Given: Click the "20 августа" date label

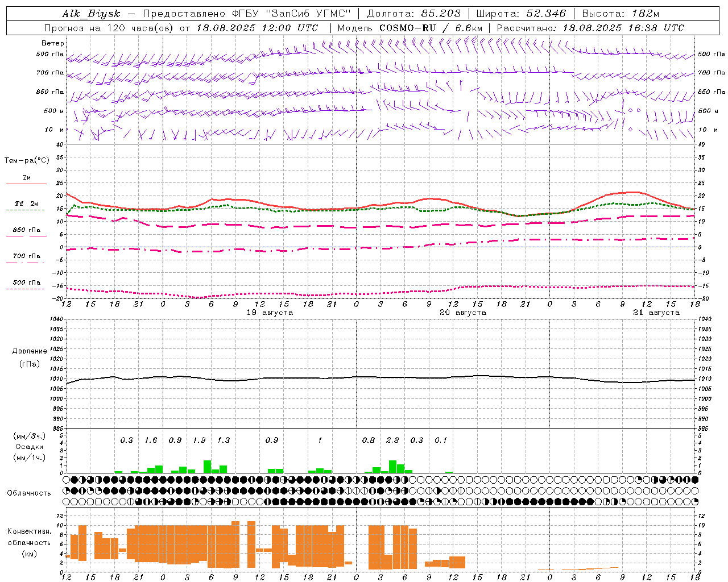Looking at the screenshot, I should 463,313.
